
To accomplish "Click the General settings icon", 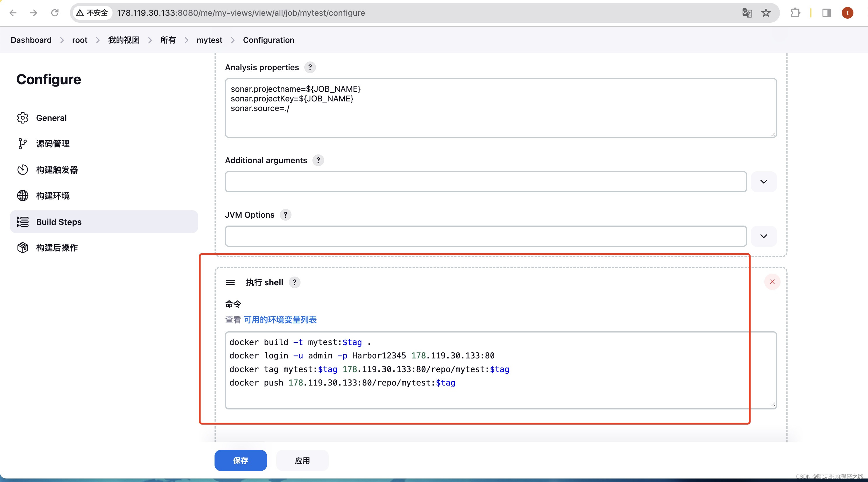I will pyautogui.click(x=22, y=117).
